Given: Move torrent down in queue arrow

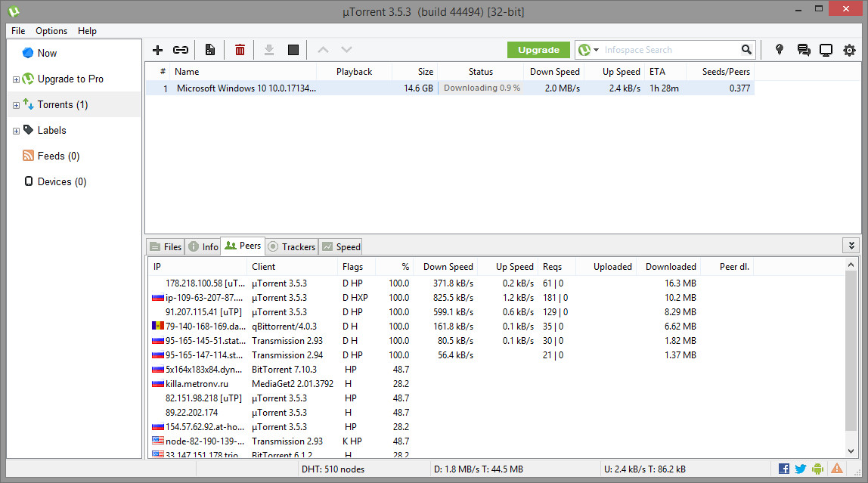Looking at the screenshot, I should [x=346, y=50].
